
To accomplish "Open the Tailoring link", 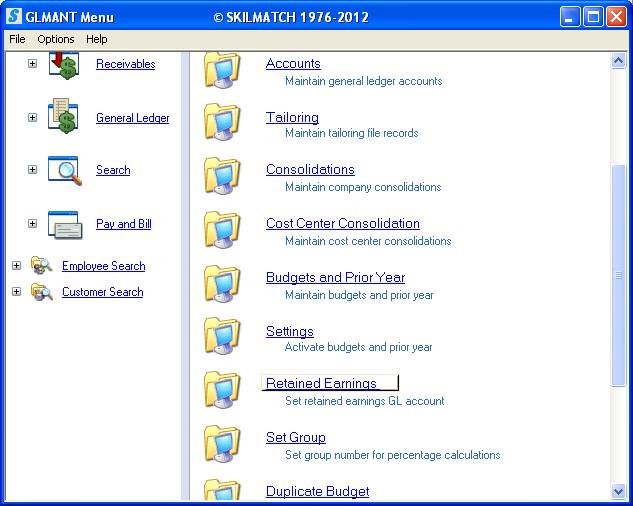I will [292, 117].
